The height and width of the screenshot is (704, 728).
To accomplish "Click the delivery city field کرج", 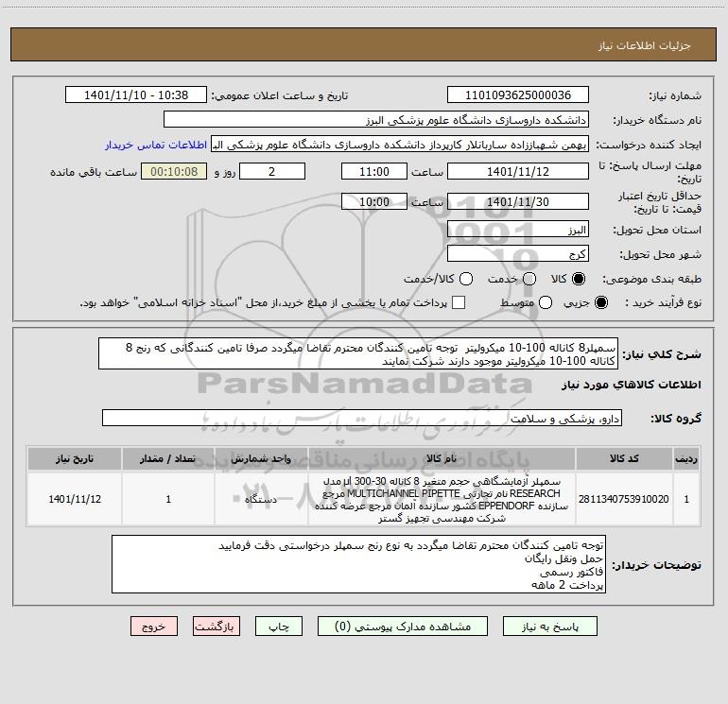I will 518,254.
